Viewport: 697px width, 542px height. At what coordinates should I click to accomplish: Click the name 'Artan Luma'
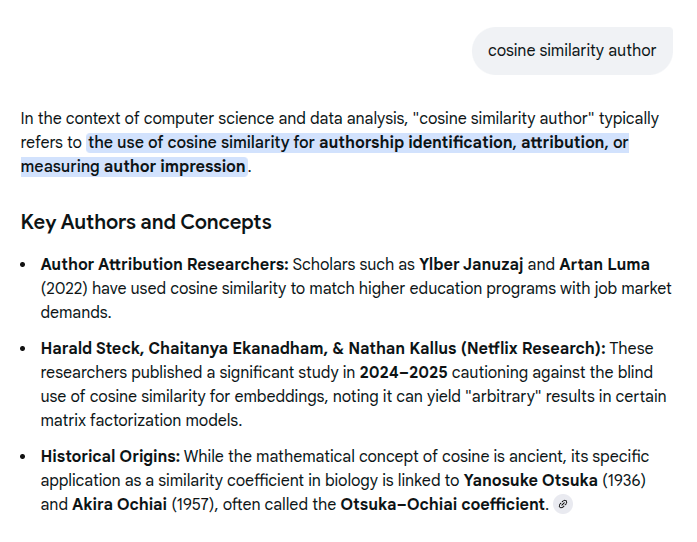(604, 264)
